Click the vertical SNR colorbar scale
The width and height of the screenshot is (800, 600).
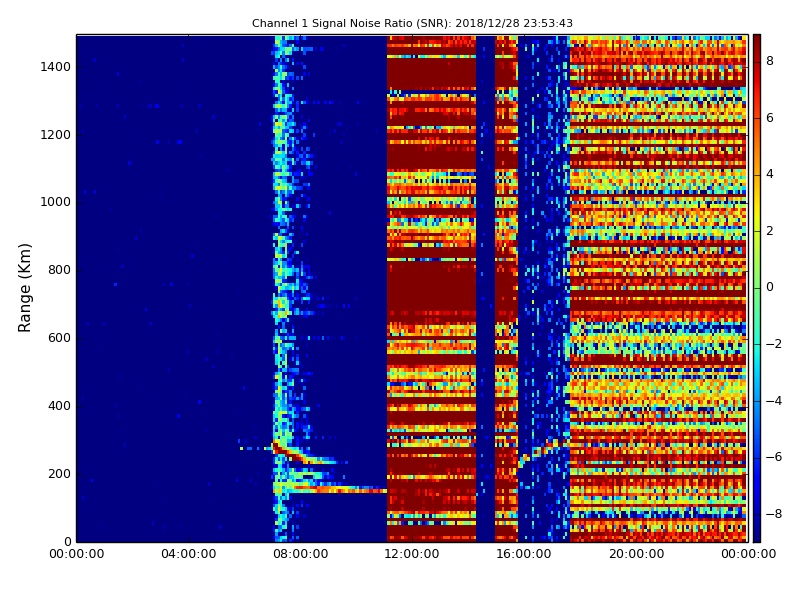coord(757,288)
